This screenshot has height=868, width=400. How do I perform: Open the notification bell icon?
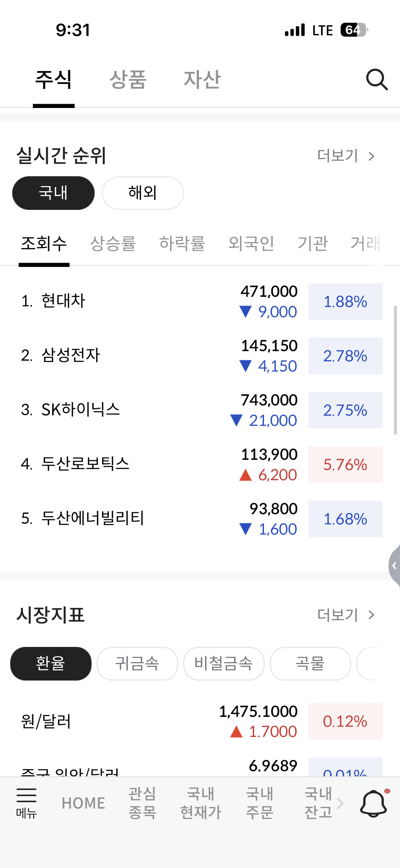click(373, 803)
